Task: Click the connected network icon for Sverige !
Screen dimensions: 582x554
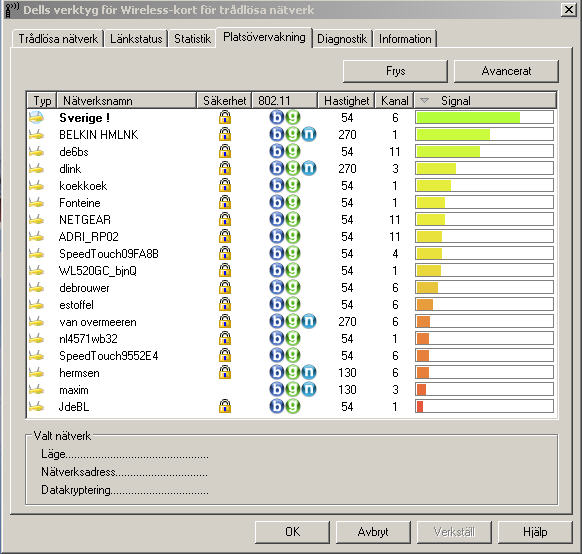Action: tap(36, 118)
